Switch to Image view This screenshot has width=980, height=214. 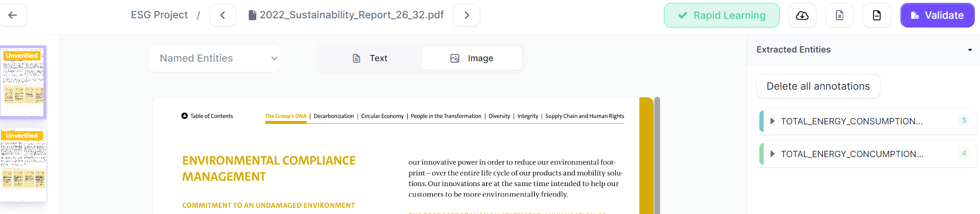(x=472, y=58)
